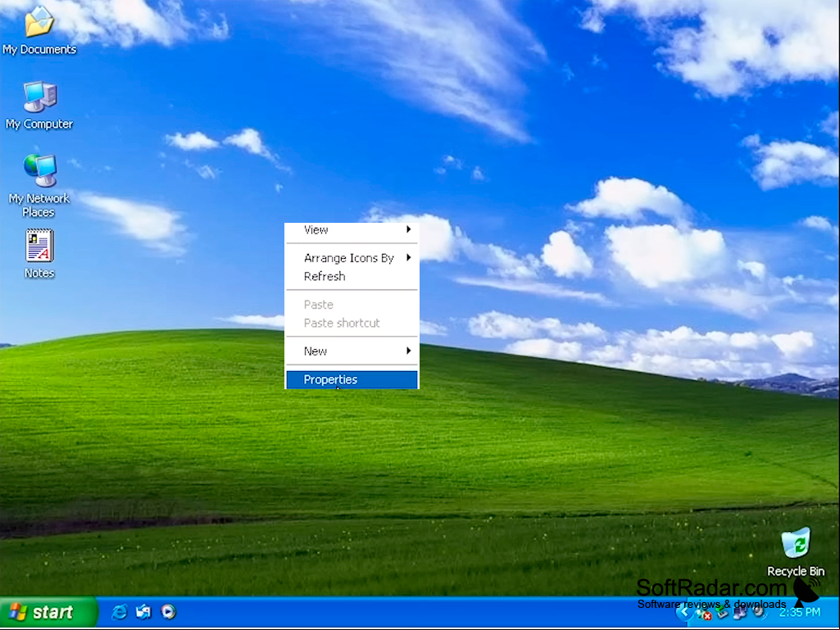840x630 pixels.
Task: Click the network tray icon with the red X
Action: (703, 614)
